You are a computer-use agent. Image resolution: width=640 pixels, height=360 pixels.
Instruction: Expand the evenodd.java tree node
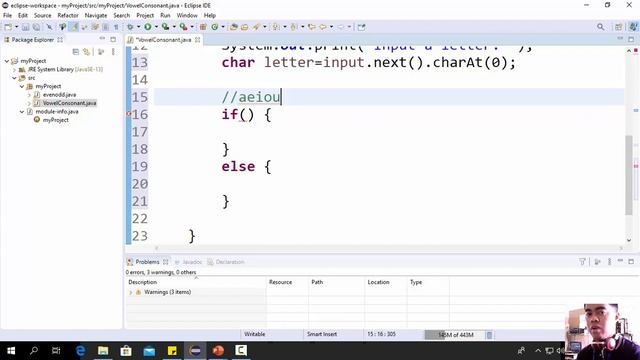click(29, 95)
